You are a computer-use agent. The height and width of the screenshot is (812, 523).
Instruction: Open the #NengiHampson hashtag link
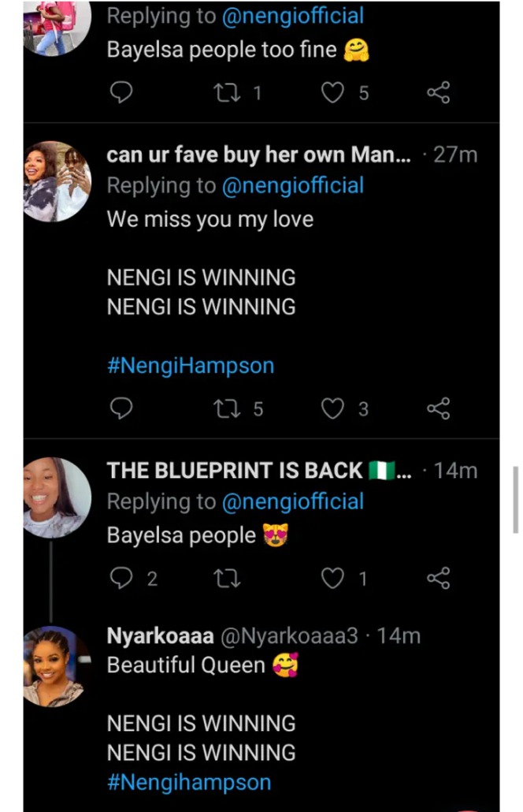191,365
